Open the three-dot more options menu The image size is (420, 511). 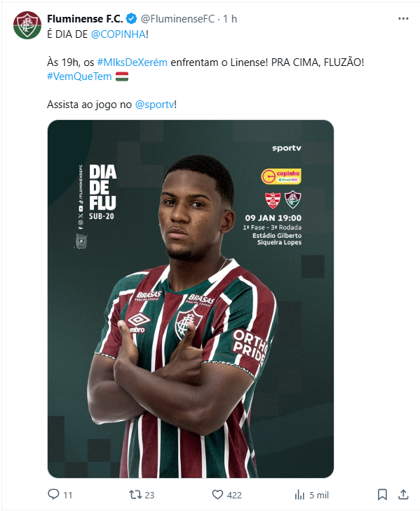tap(403, 18)
